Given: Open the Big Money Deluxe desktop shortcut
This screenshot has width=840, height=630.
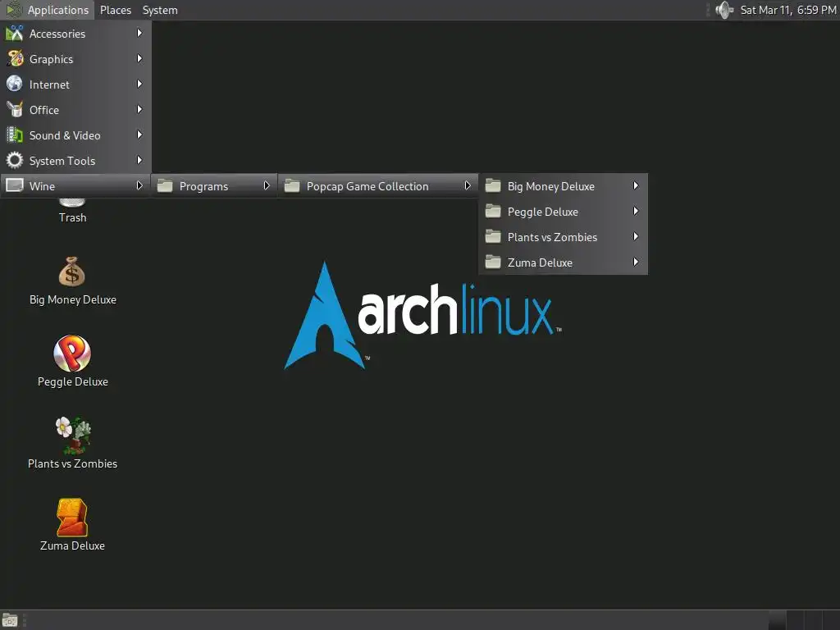Looking at the screenshot, I should tap(72, 272).
